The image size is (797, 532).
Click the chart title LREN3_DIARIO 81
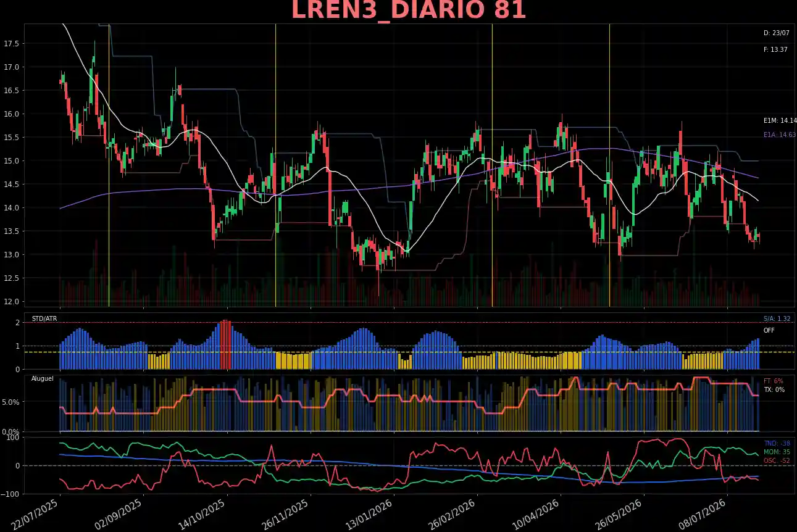pyautogui.click(x=409, y=10)
